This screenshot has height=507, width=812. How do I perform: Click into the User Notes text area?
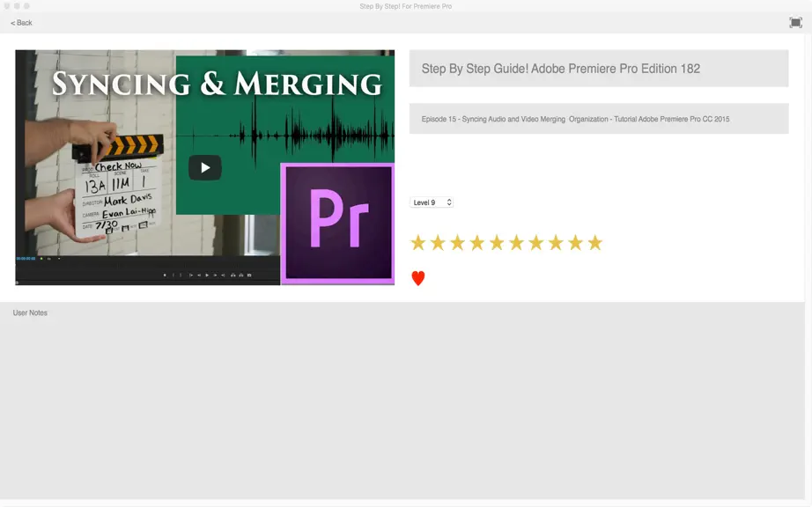click(402, 401)
